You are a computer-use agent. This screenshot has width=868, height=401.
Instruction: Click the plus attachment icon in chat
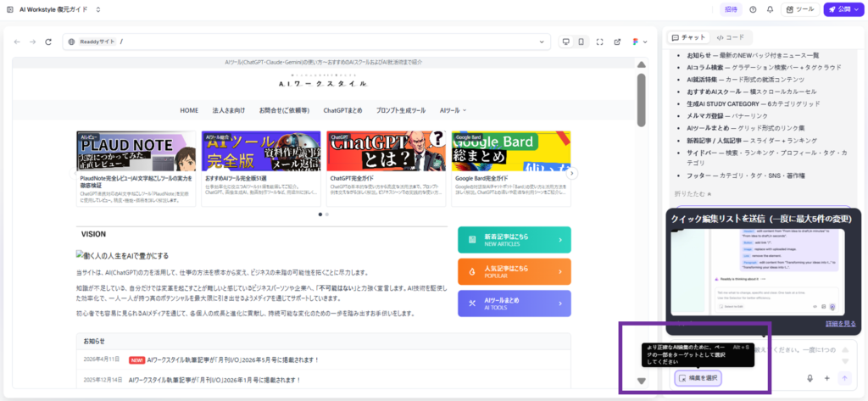826,378
